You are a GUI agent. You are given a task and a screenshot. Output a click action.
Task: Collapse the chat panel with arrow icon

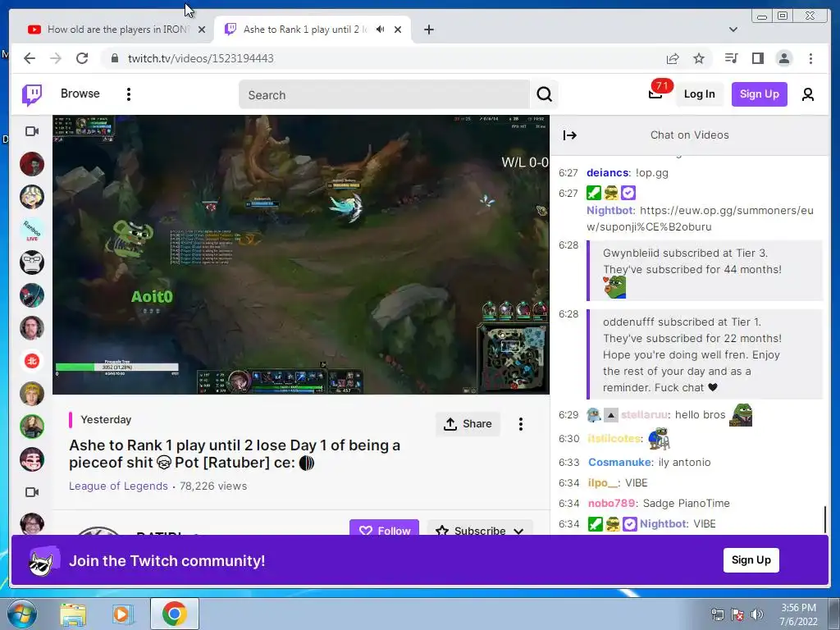point(570,135)
